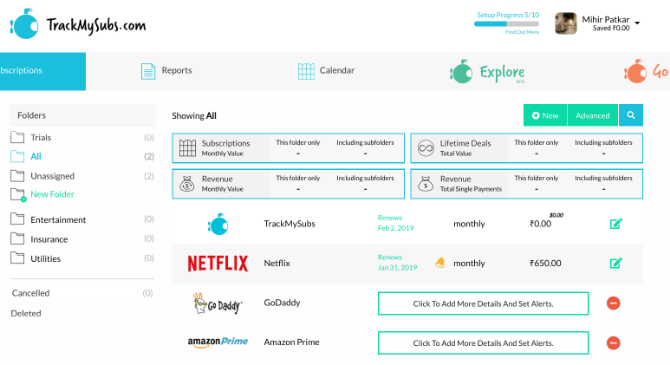Click the search magnifier button
670x365 pixels.
click(x=631, y=115)
